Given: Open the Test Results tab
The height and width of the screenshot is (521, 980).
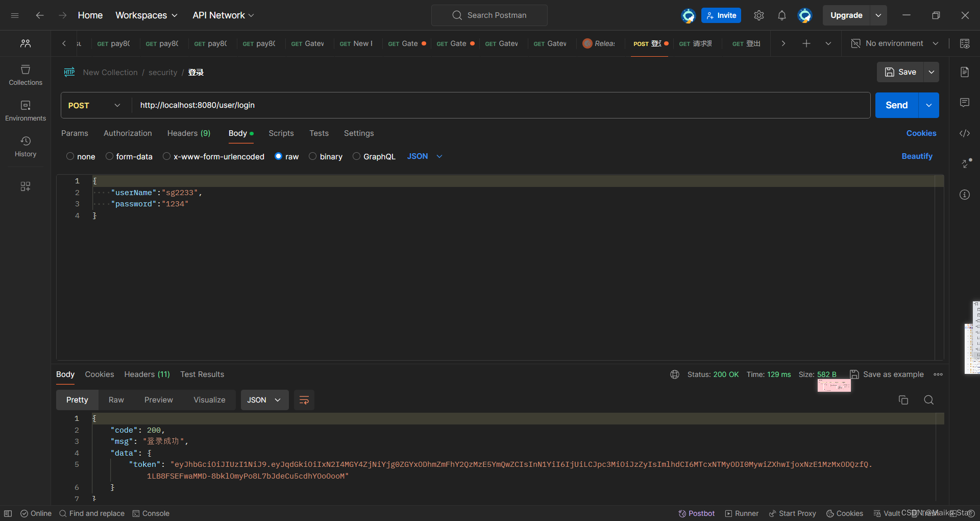Looking at the screenshot, I should point(202,374).
